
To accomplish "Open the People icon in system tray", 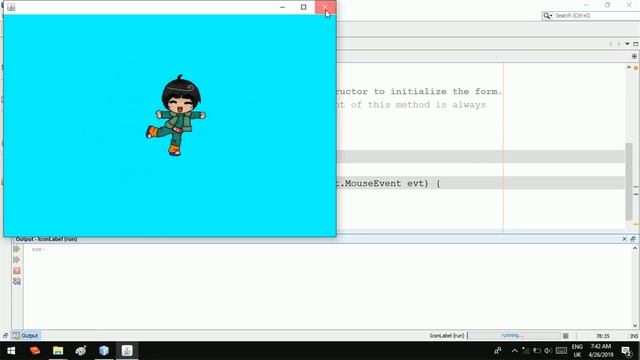I will tap(498, 351).
